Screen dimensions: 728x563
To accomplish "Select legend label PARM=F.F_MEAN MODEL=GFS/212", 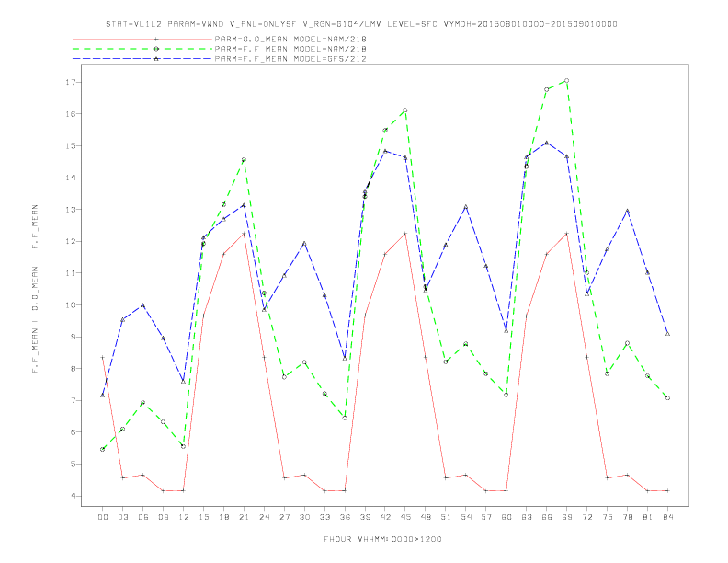I will click(290, 59).
